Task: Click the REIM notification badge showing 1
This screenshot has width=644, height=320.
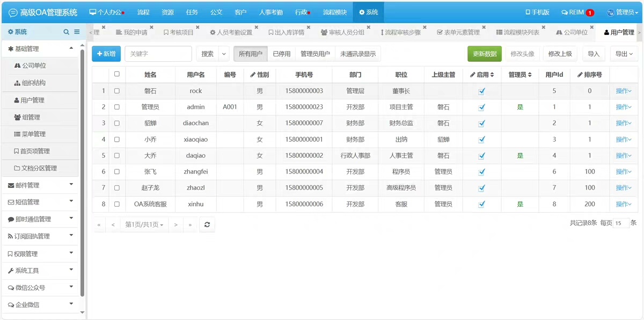Action: pyautogui.click(x=590, y=13)
